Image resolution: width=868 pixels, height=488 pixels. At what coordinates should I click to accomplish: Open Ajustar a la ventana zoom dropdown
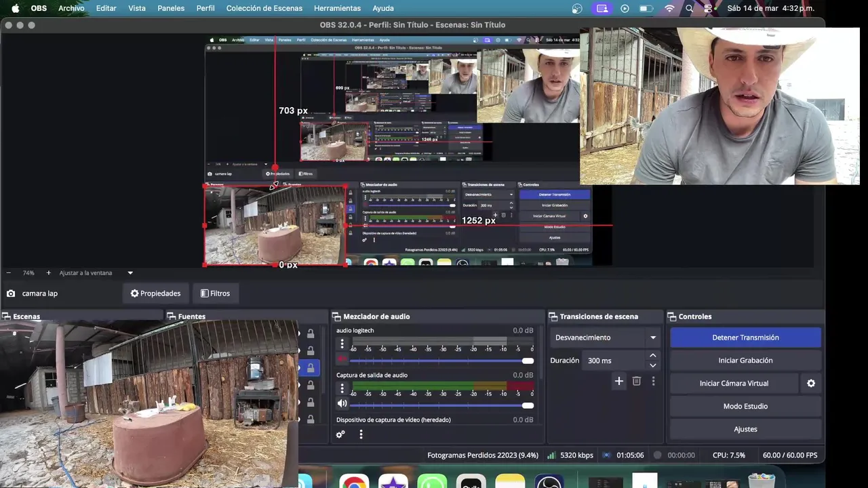[x=96, y=273]
